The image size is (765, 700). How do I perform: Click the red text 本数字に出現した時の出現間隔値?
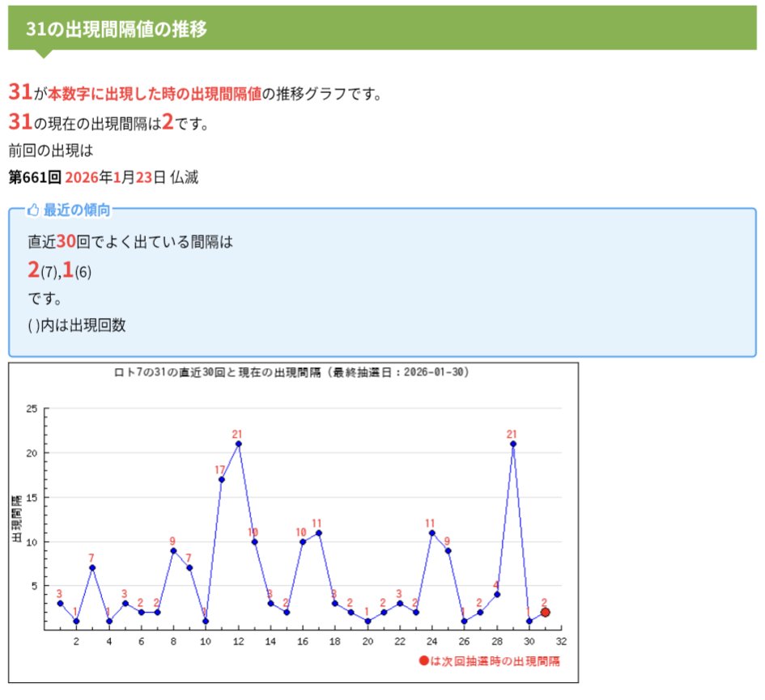click(x=155, y=94)
